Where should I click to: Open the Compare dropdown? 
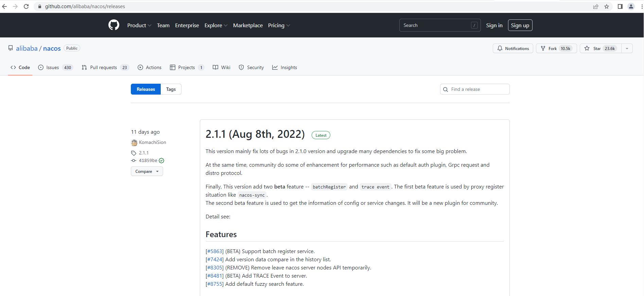147,171
